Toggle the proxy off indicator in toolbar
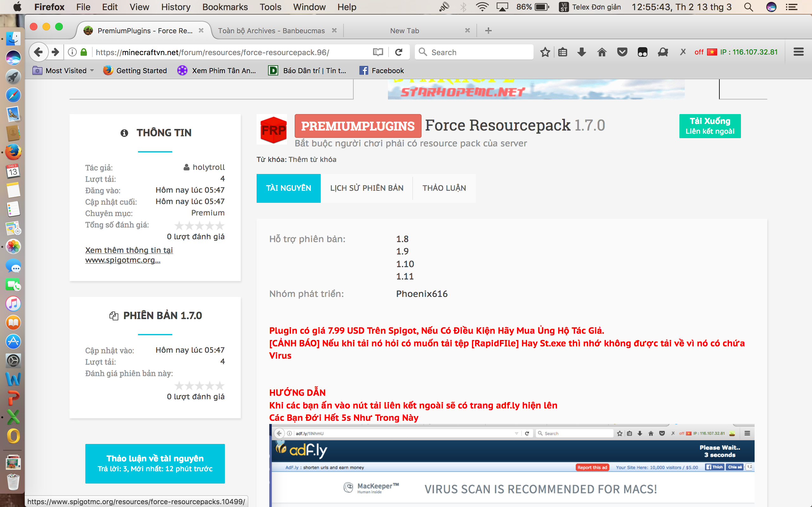Screen dimensions: 812x507 [699, 52]
